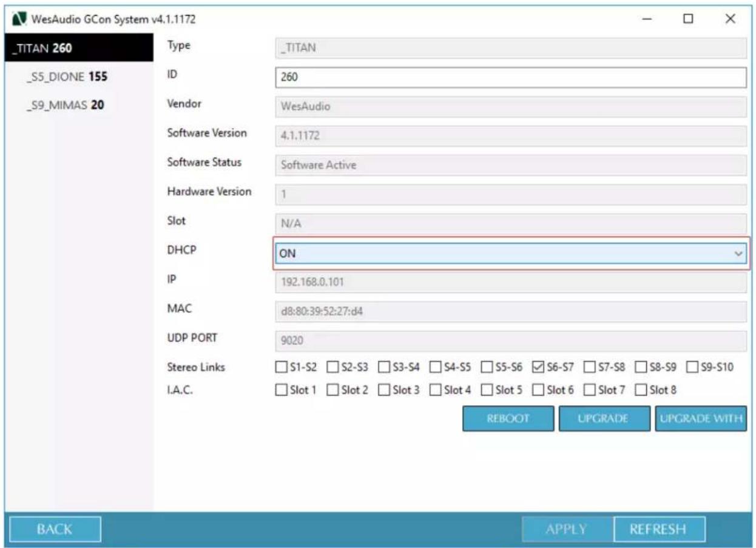The image size is (756, 548).
Task: Click the Hardware Version label
Action: [x=209, y=191]
